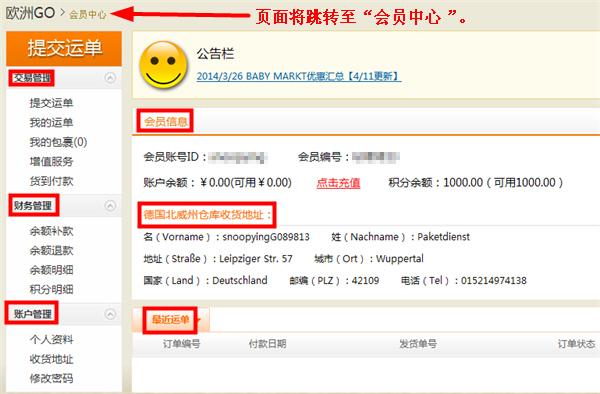This screenshot has width=600, height=394.
Task: Open 余额补款 in the sidebar
Action: tap(51, 231)
